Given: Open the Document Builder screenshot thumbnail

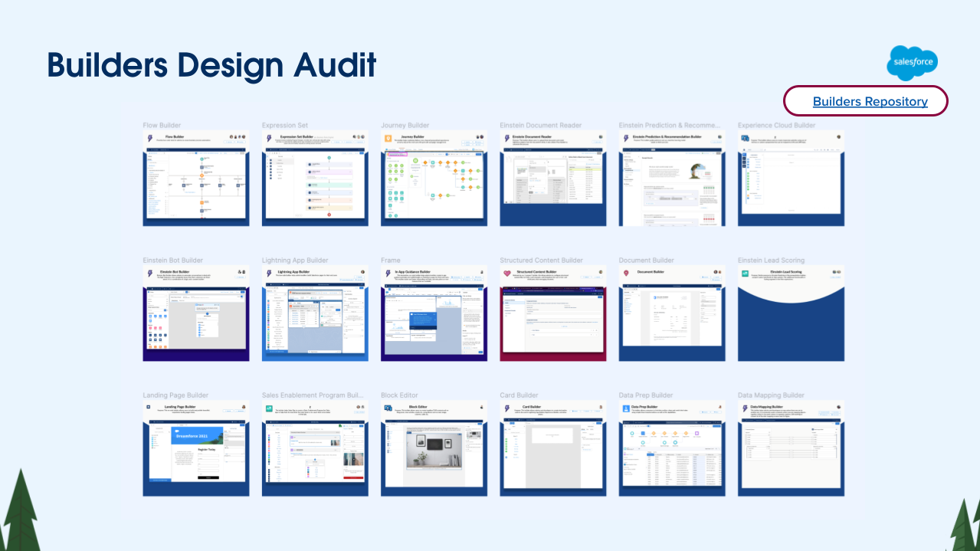Looking at the screenshot, I should [672, 313].
